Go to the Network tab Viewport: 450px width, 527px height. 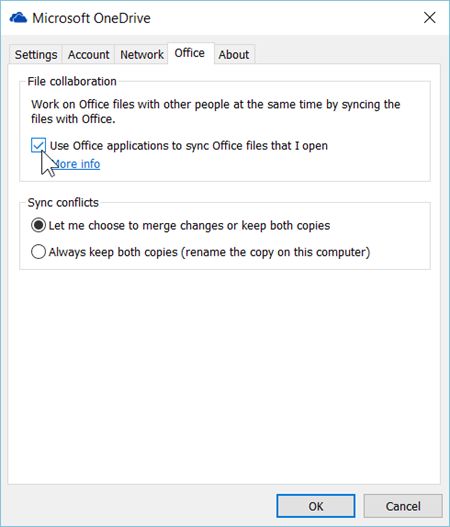click(141, 54)
